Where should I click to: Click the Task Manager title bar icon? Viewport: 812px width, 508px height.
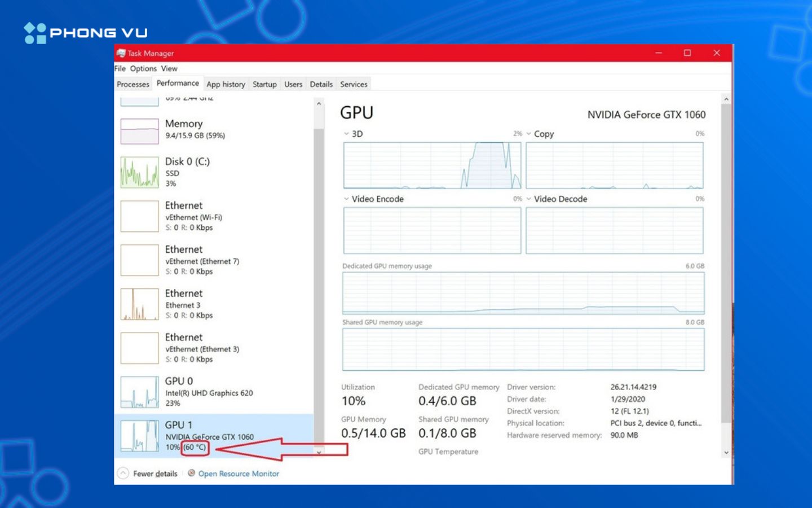121,53
